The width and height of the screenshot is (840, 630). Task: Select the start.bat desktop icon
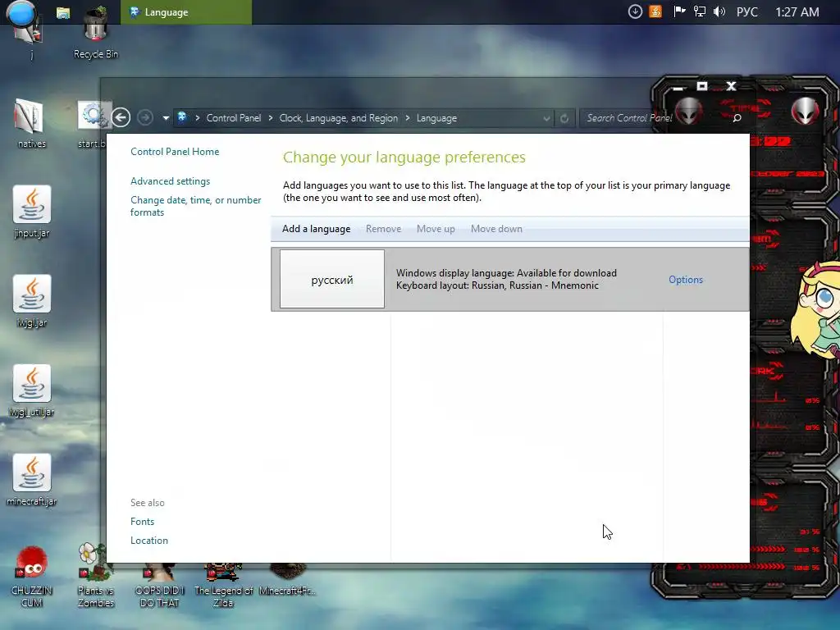click(x=94, y=125)
